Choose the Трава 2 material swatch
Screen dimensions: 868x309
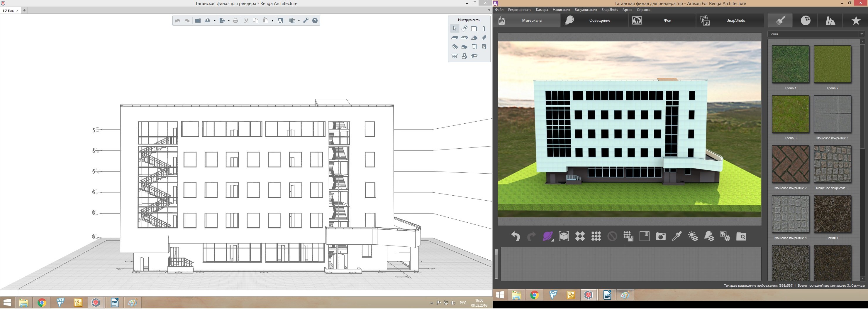(832, 64)
